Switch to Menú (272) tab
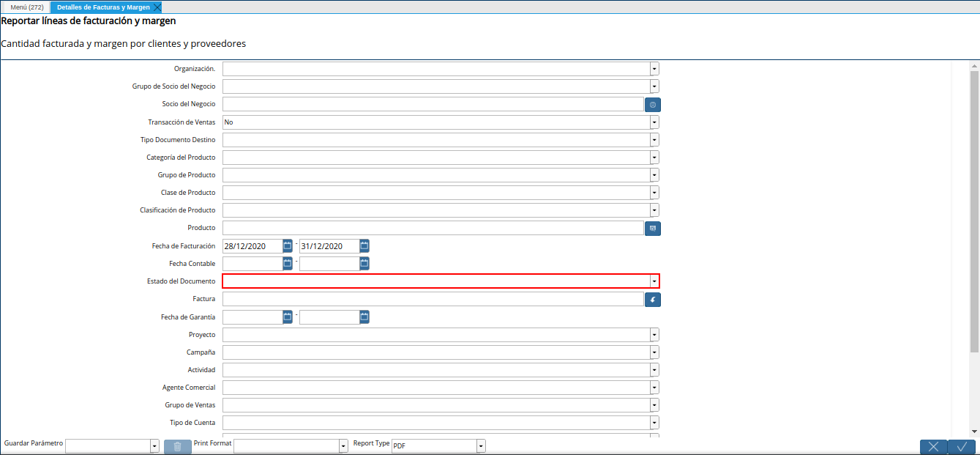Image resolution: width=980 pixels, height=455 pixels. pos(26,7)
